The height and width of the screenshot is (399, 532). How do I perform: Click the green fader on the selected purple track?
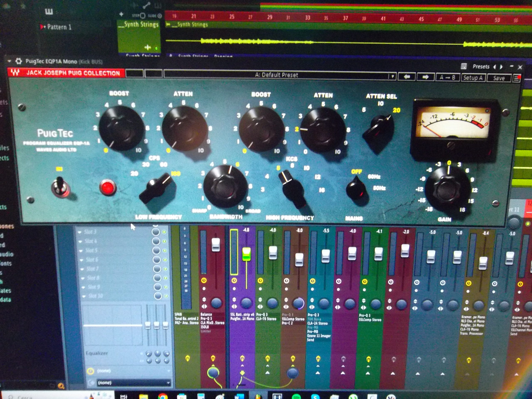point(246,254)
